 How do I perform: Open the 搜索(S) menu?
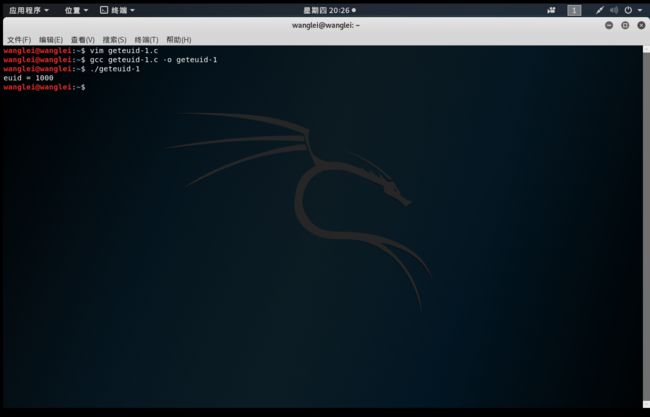[x=114, y=40]
